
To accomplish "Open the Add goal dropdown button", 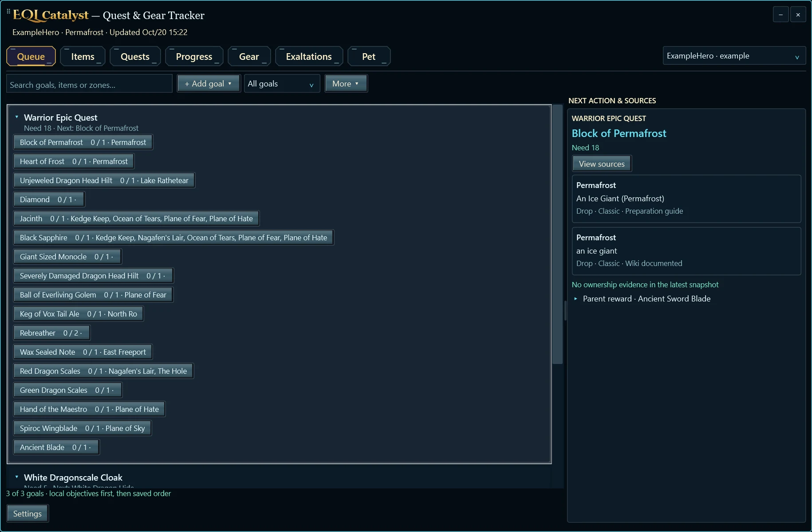I will (x=209, y=84).
